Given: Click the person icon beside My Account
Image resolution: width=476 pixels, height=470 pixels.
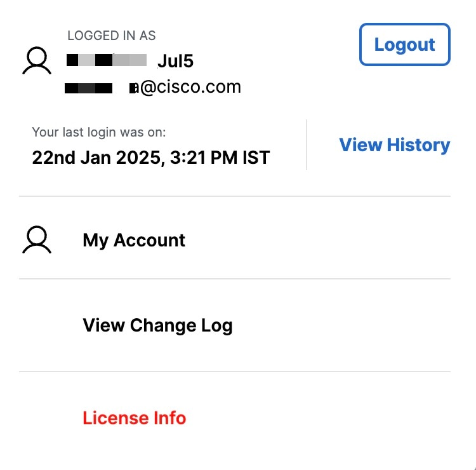Looking at the screenshot, I should pyautogui.click(x=37, y=239).
